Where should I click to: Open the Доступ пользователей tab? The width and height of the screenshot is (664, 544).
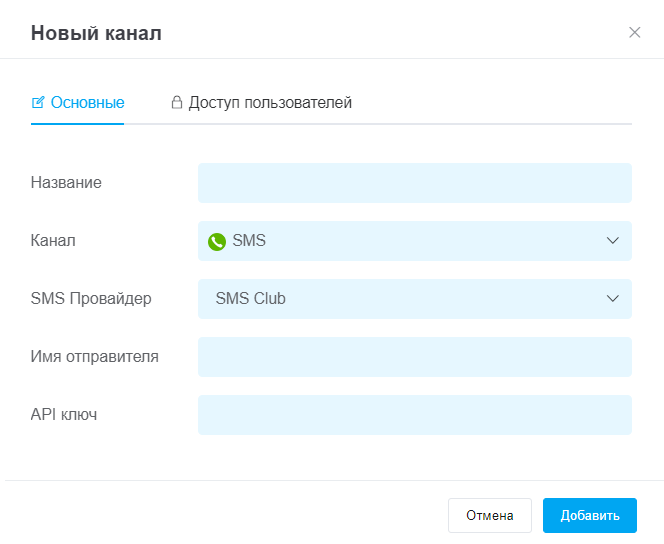261,102
